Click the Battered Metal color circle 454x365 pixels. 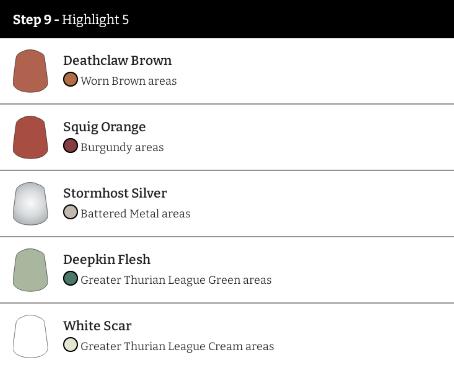[70, 212]
